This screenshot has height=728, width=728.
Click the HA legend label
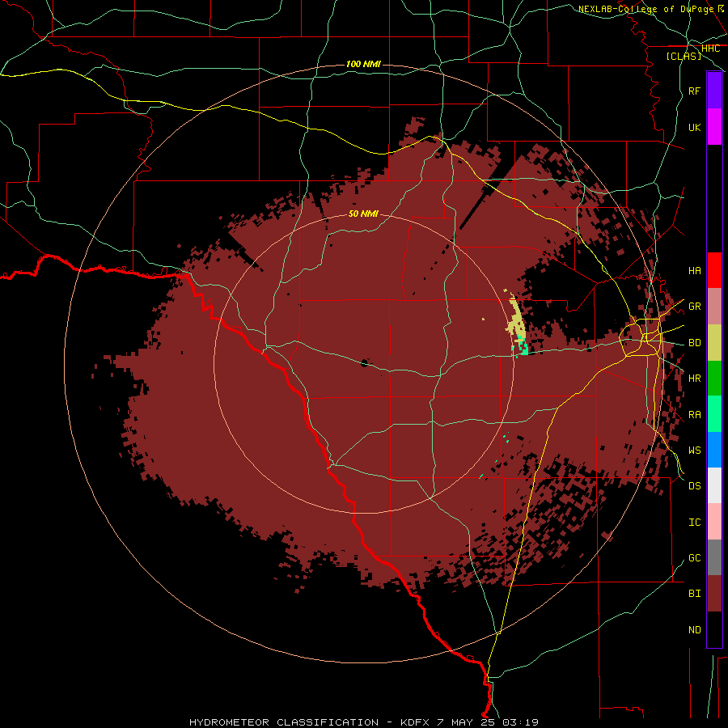(x=694, y=270)
